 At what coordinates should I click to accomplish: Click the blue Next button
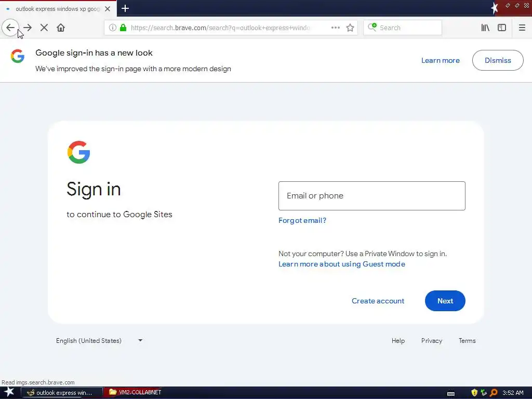445,301
